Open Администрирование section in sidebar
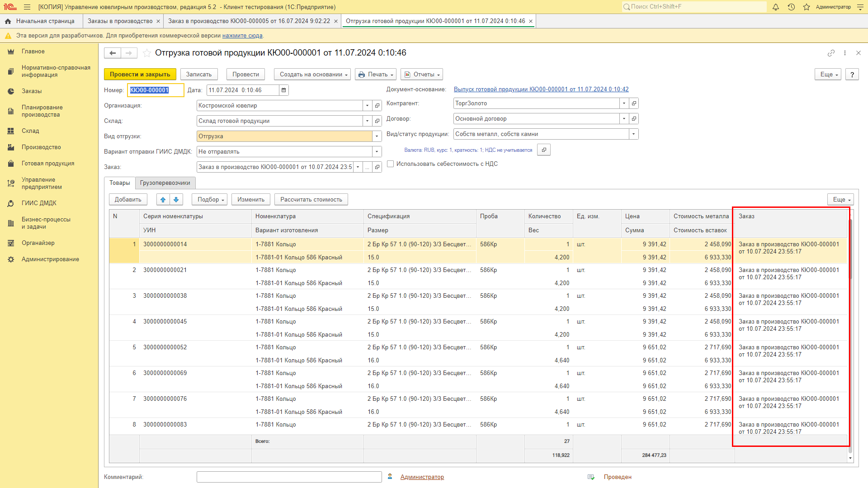868x488 pixels. (50, 259)
